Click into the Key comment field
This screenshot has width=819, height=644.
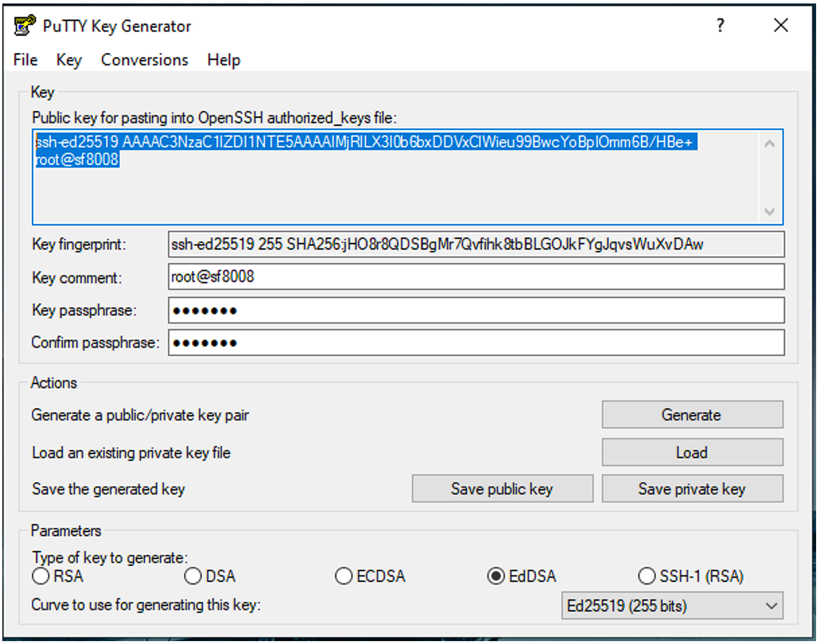[476, 277]
